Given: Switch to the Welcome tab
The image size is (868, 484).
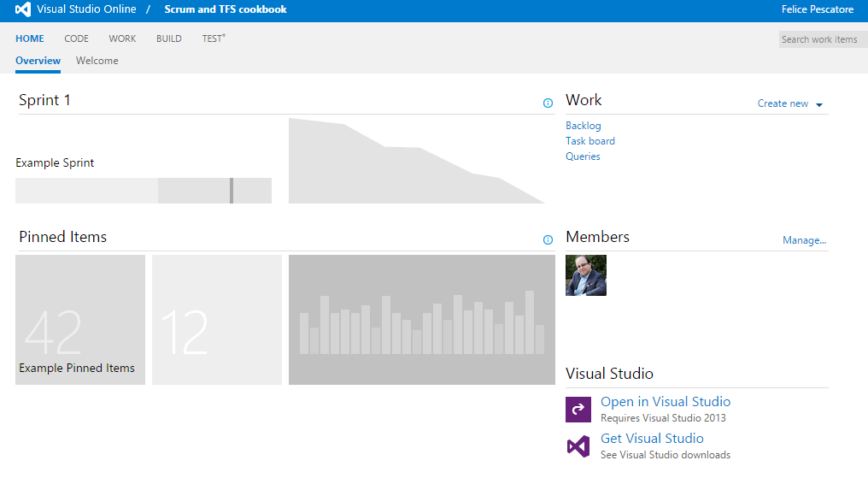Looking at the screenshot, I should tap(97, 61).
